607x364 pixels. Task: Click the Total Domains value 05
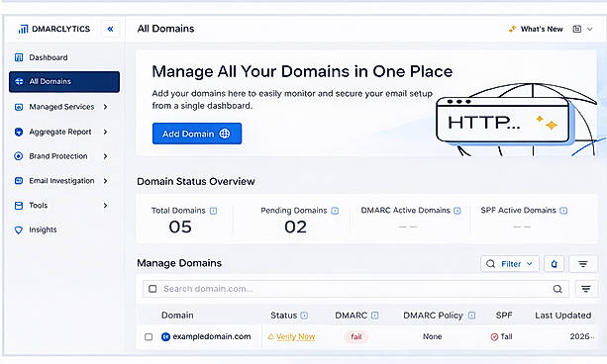click(x=180, y=227)
